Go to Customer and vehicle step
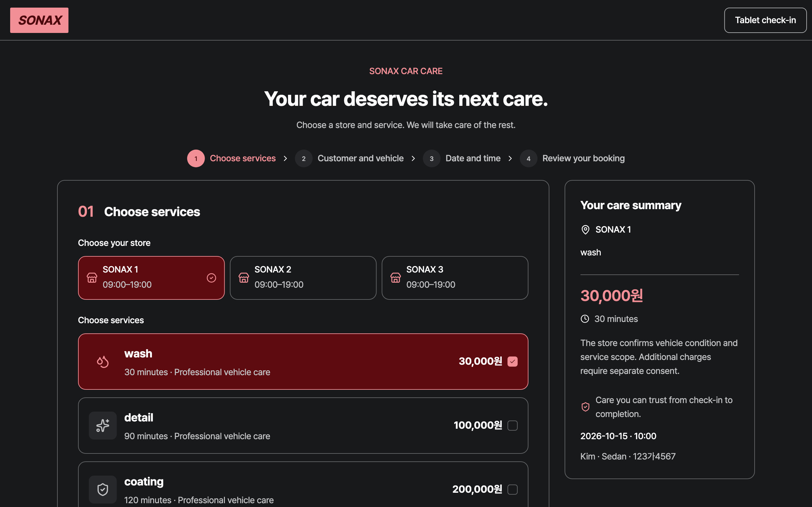 tap(349, 158)
